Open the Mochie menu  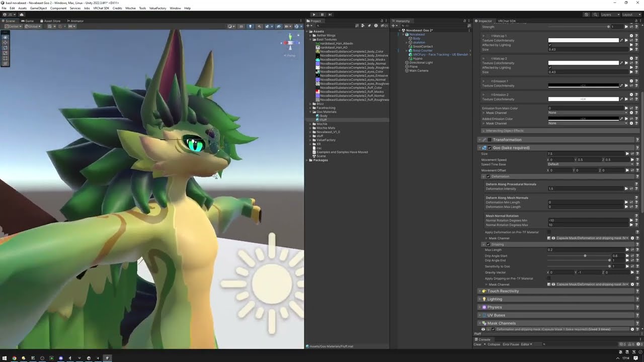[130, 9]
